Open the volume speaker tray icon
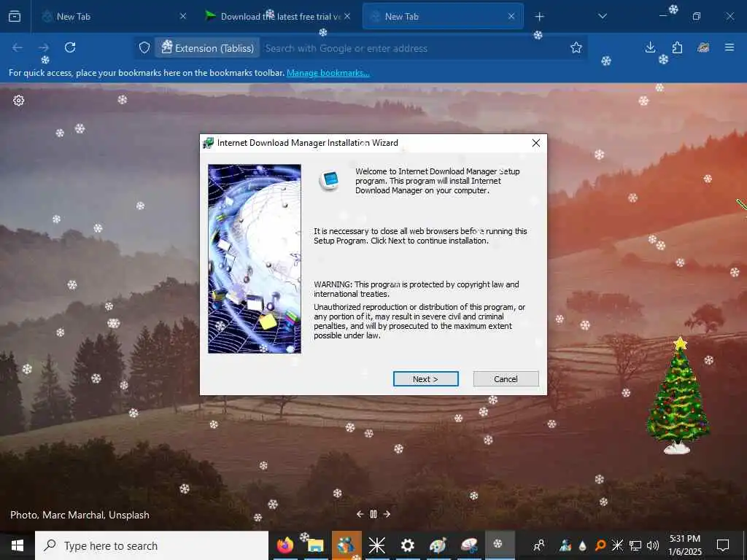747x560 pixels. (653, 545)
